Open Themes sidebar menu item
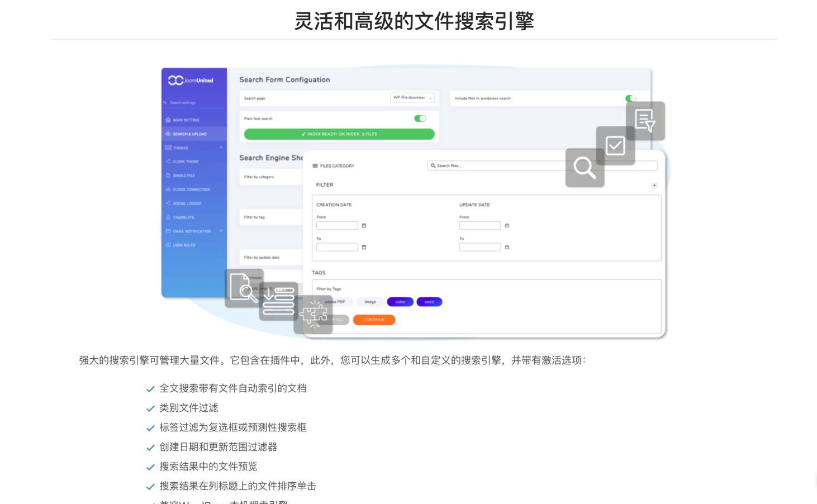The width and height of the screenshot is (817, 504). coord(180,148)
